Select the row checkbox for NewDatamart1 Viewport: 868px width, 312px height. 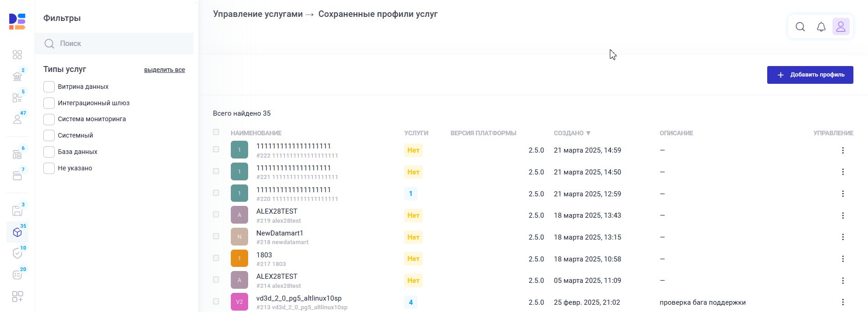coord(216,236)
